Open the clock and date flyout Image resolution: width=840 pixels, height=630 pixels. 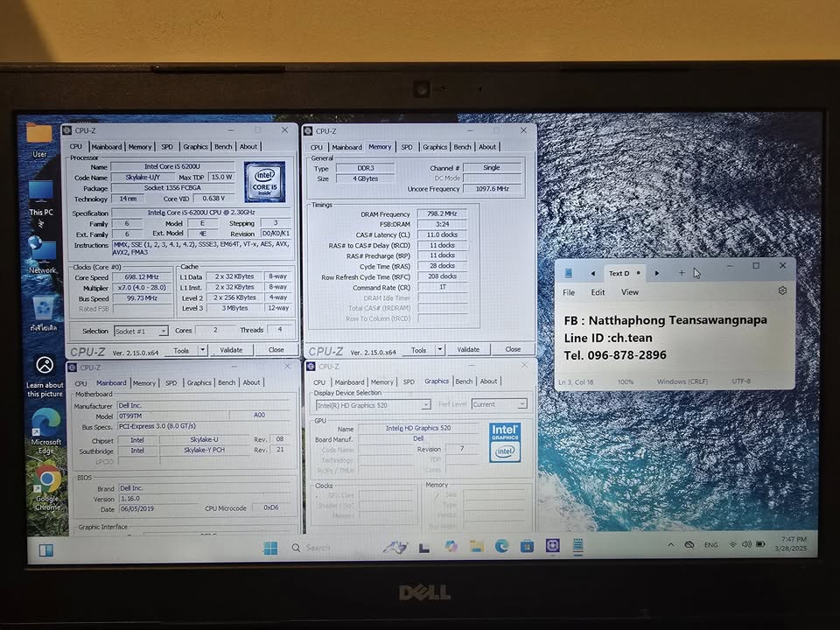792,543
